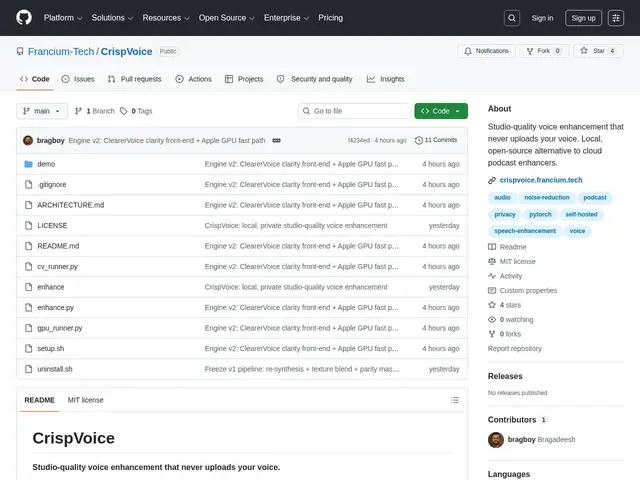Expand commit message ellipsis button
640x480 pixels.
point(276,140)
